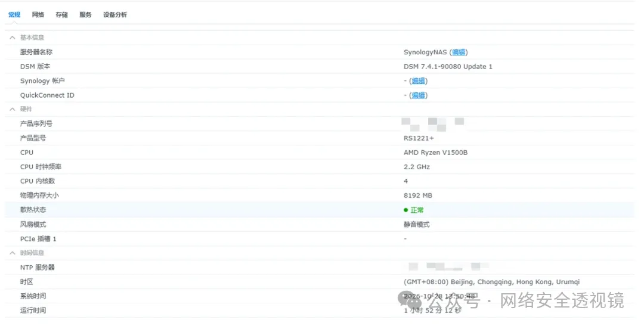Screen dimensions: 644x326
Task: Click the AMD Ryzen V1500B value
Action: click(x=435, y=153)
